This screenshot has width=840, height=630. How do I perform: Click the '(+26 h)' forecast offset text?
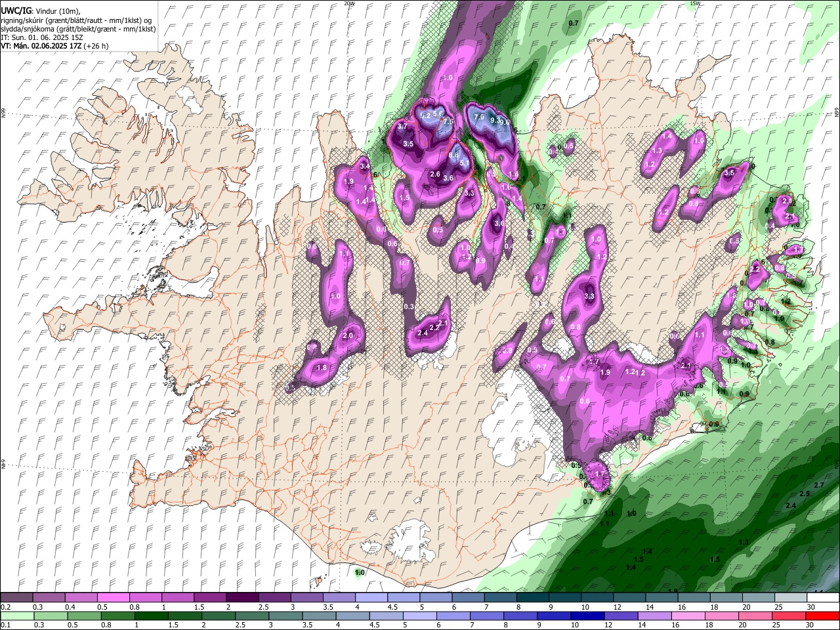96,46
